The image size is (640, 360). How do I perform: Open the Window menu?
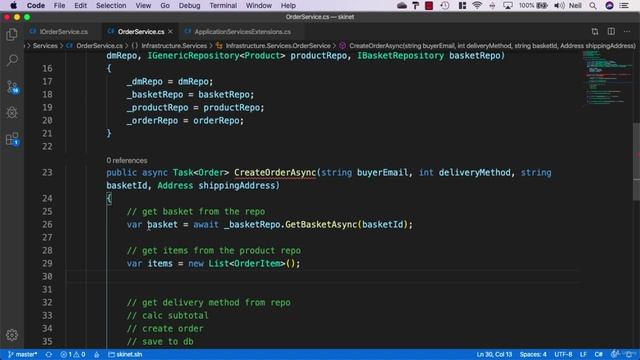(x=258, y=5)
